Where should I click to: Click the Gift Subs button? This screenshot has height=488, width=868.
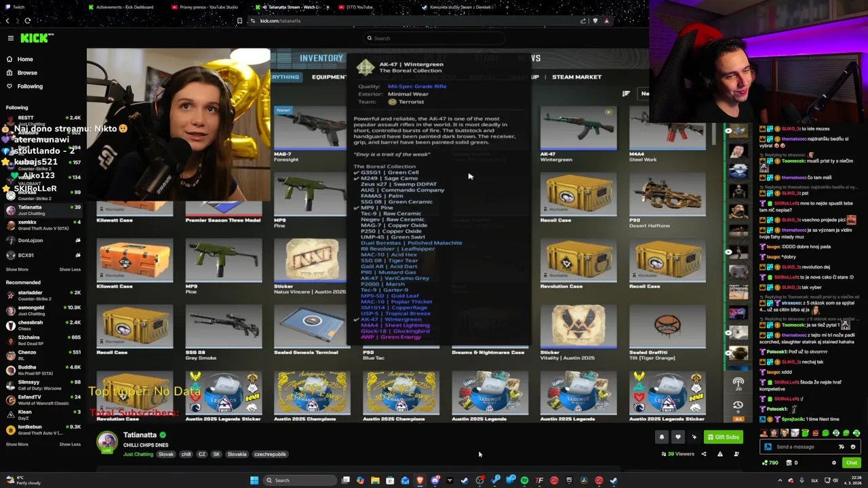click(724, 437)
